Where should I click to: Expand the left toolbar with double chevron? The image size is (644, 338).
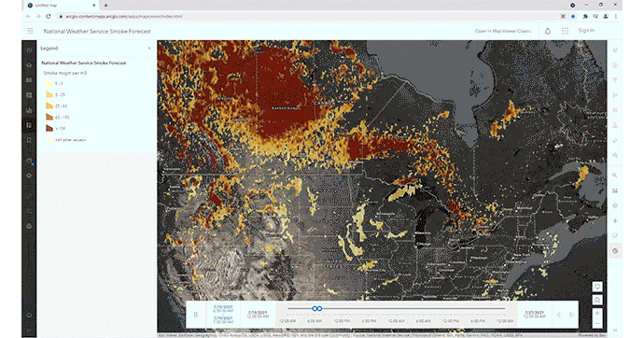pyautogui.click(x=29, y=331)
